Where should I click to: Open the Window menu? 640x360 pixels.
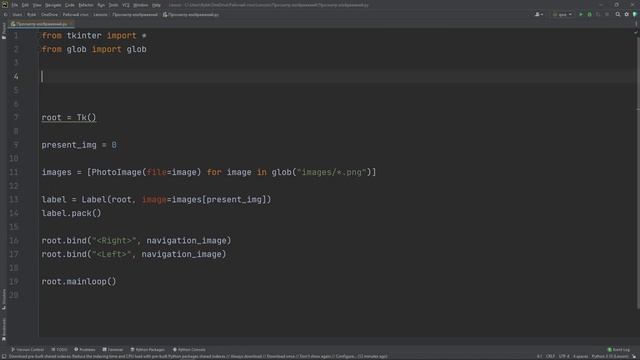point(141,5)
